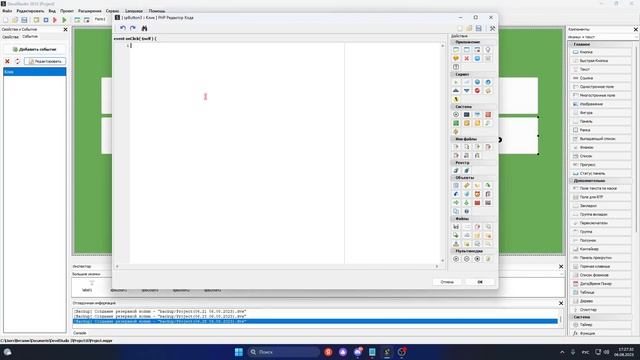Image resolution: width=640 pixels, height=360 pixels.
Task: Switch input language РУС in the tray
Action: click(585, 352)
